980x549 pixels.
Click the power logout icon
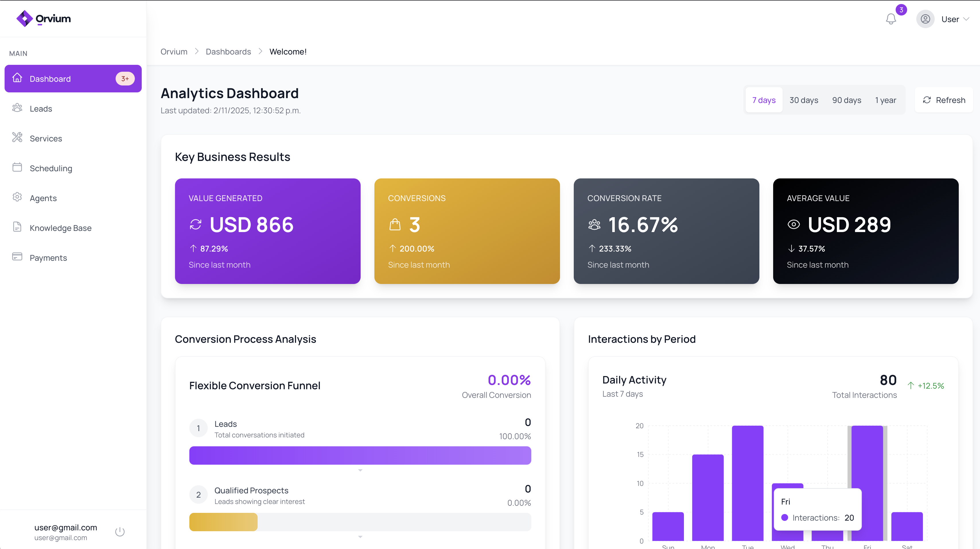point(120,532)
